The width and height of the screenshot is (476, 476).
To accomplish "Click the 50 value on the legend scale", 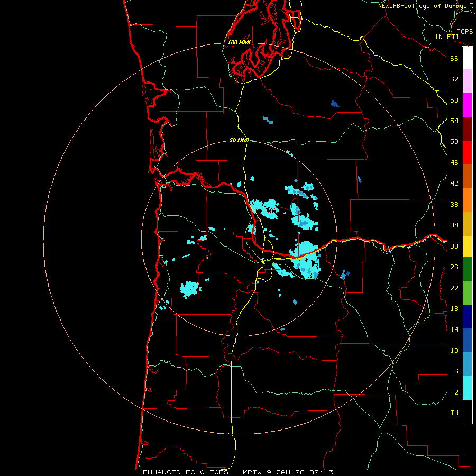I will (x=454, y=142).
